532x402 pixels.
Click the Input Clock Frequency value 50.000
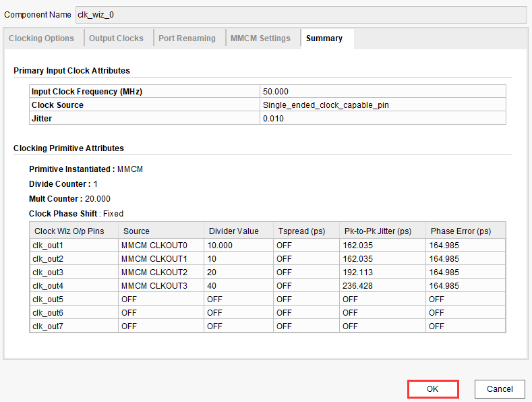click(383, 92)
